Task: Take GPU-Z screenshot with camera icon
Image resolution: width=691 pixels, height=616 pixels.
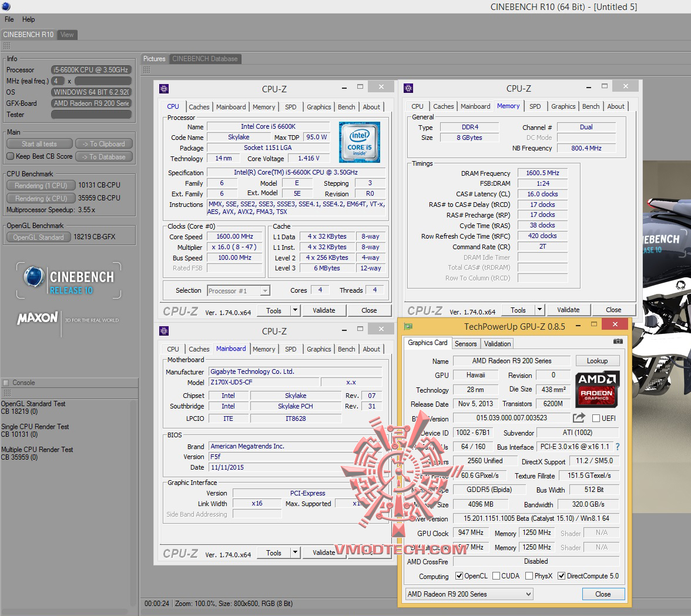Action: click(618, 342)
